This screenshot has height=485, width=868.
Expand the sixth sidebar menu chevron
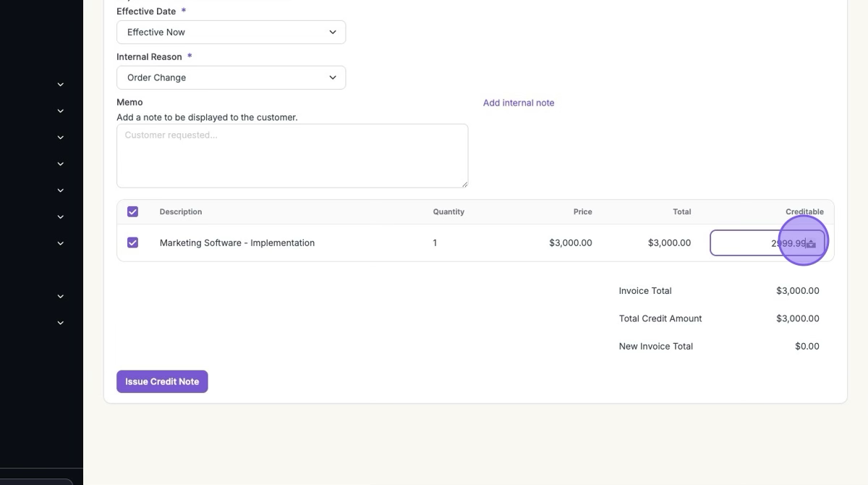(61, 217)
